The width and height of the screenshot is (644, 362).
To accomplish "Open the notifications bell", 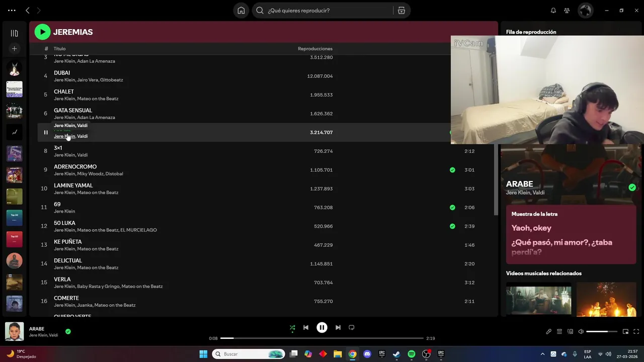I will click(x=553, y=11).
